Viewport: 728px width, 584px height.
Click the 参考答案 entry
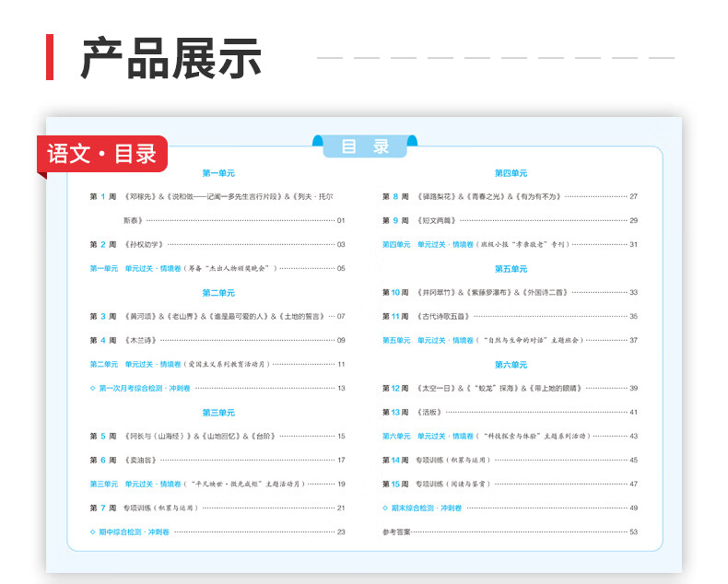point(396,531)
